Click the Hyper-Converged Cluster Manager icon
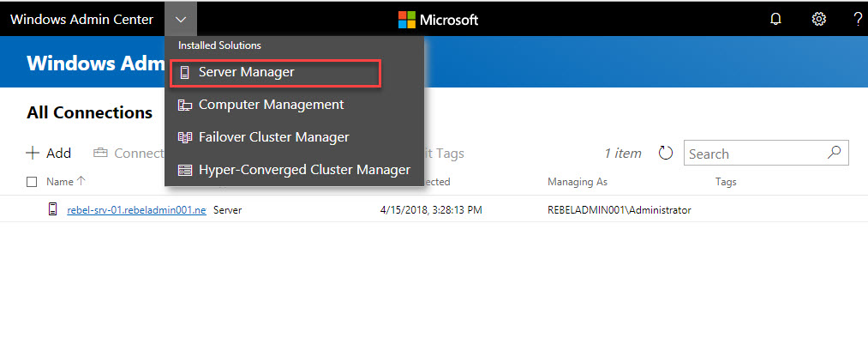 185,170
